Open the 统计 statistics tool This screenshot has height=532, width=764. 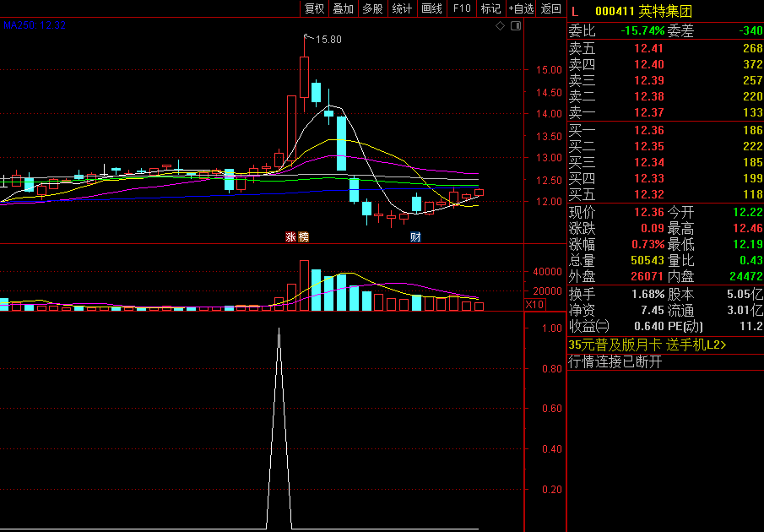pyautogui.click(x=402, y=8)
